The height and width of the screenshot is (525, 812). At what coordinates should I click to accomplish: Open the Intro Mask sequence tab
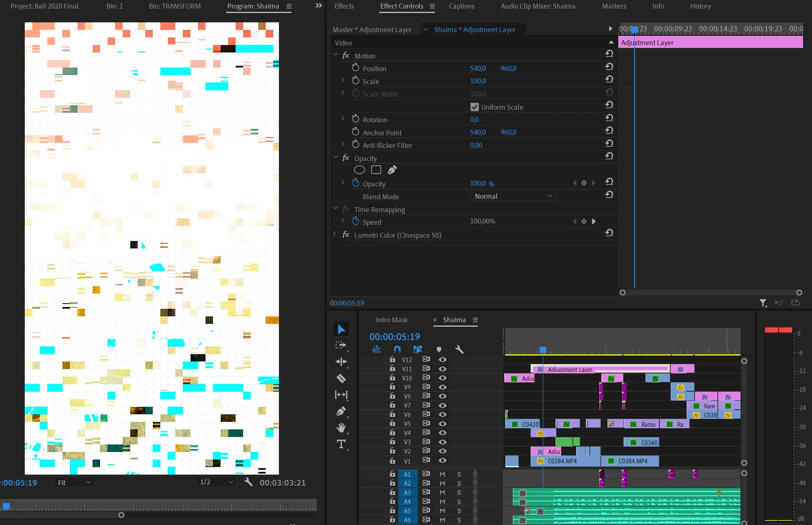[x=391, y=320]
